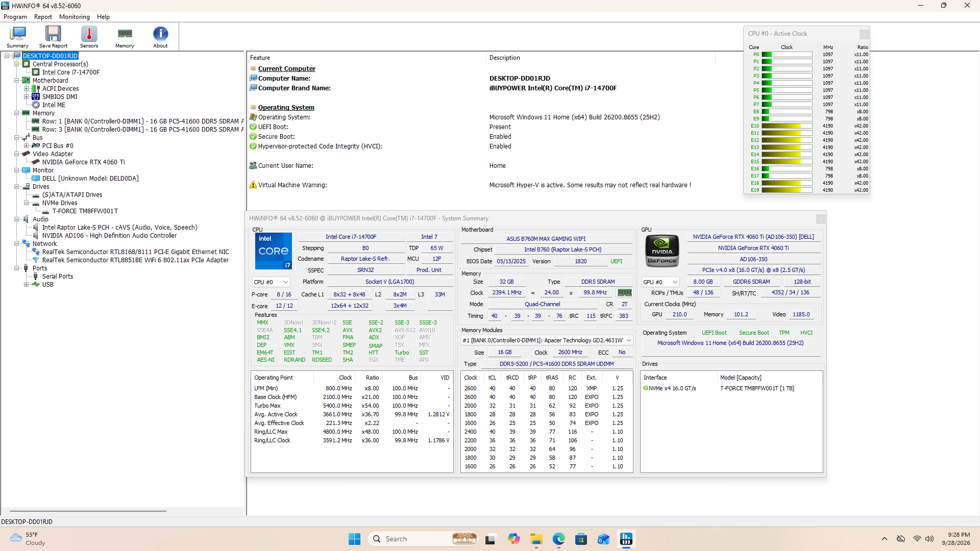Open the Report menu
Screen dimensions: 980x551
43,17
